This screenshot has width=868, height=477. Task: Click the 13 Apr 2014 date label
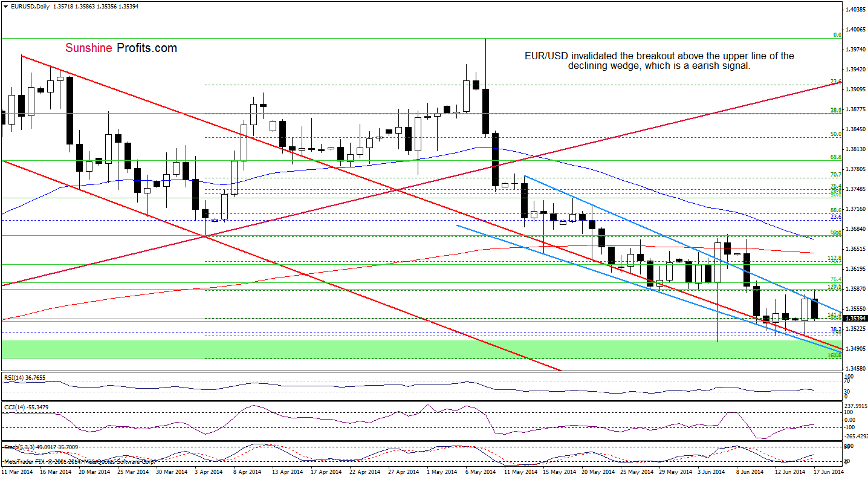coord(288,471)
